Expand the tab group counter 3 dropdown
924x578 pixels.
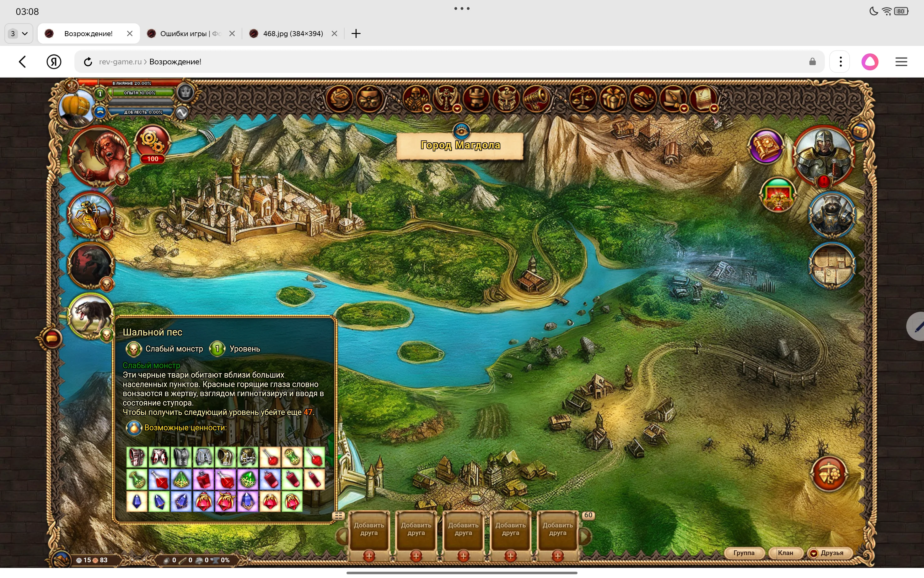click(19, 34)
